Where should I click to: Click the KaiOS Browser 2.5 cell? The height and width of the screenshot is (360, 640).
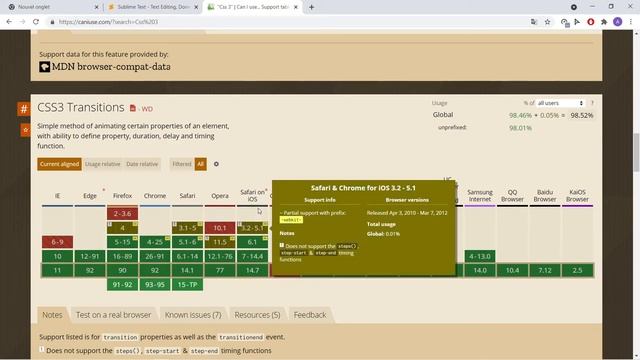(x=578, y=270)
